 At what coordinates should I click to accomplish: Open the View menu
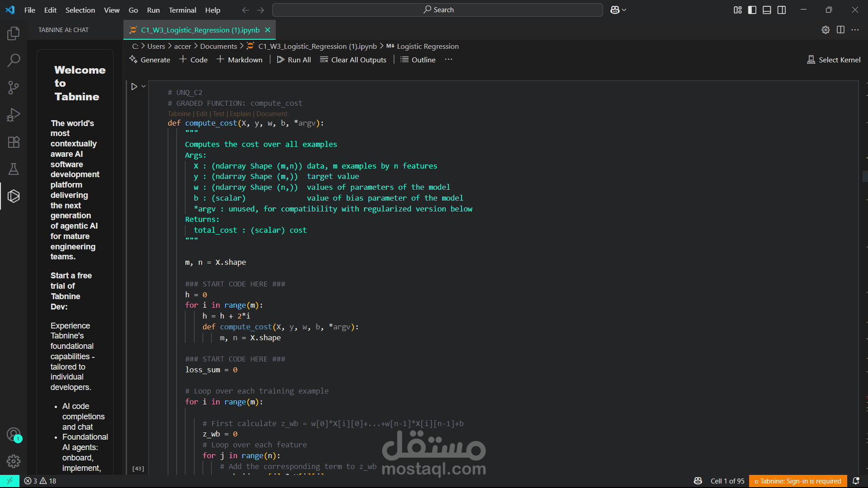click(112, 10)
